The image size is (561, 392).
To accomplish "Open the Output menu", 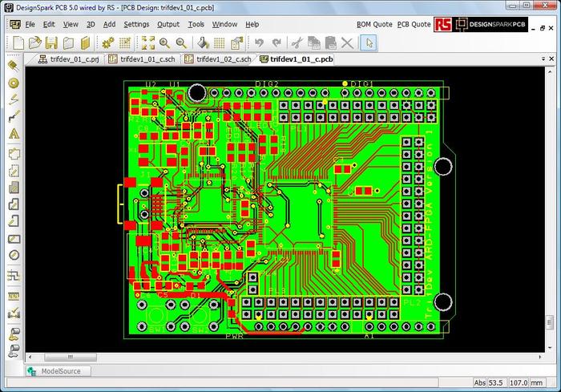I will tap(168, 24).
